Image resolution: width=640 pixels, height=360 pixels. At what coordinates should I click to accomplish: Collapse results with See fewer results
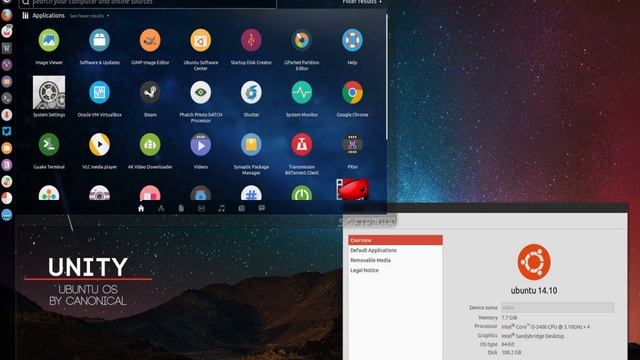89,16
